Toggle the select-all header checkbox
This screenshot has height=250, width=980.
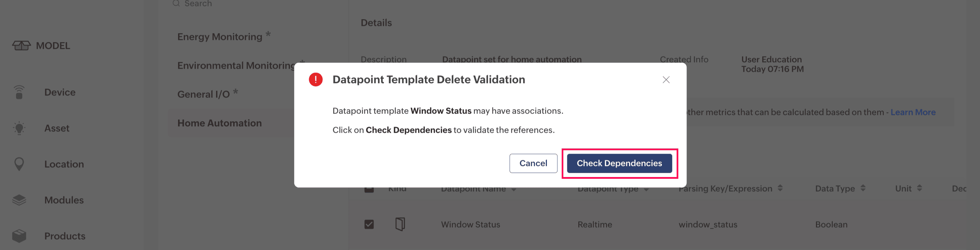[369, 189]
